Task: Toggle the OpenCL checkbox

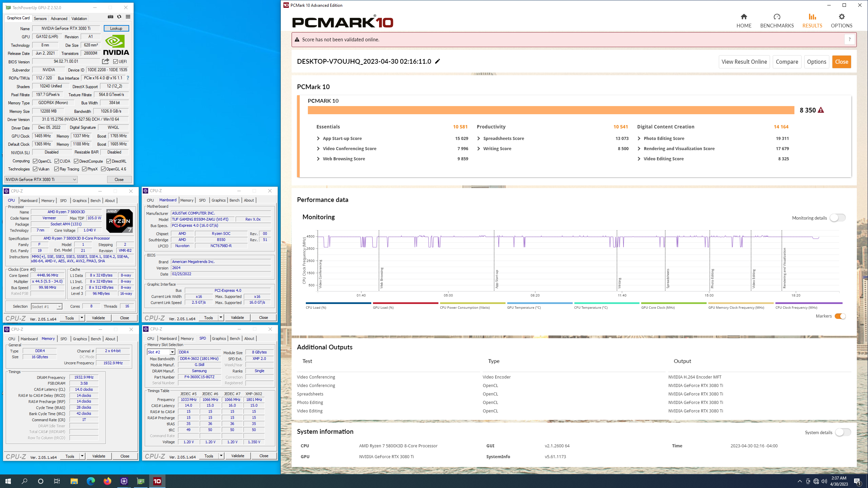Action: (35, 161)
